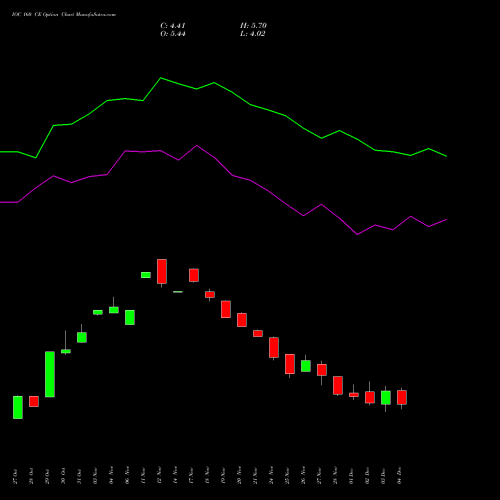The width and height of the screenshot is (500, 500).
Task: Click the high value H: 5.70
Action: pos(253,26)
